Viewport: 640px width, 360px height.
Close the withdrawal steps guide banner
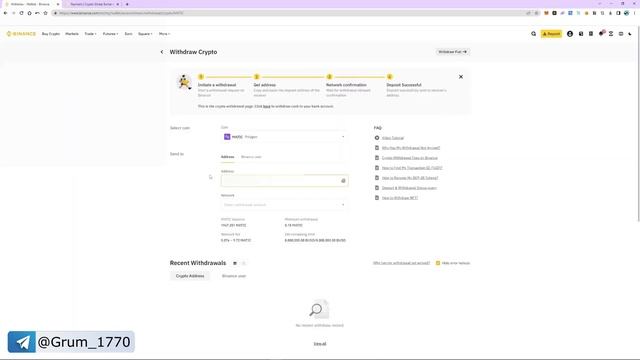click(x=461, y=77)
